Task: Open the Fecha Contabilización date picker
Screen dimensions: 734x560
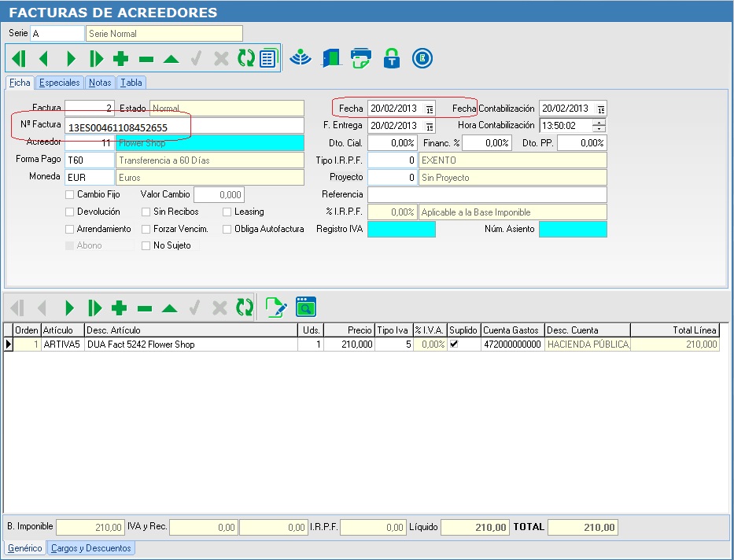Action: tap(601, 109)
